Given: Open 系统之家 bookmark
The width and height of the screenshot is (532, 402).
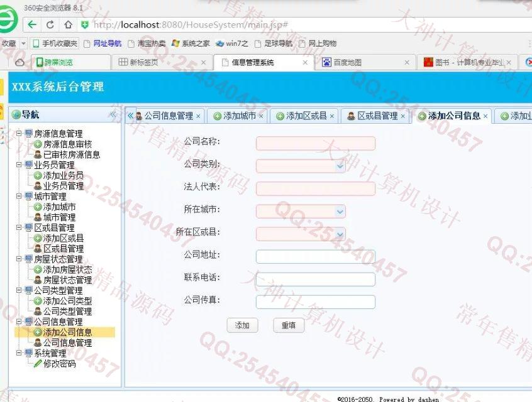Looking at the screenshot, I should coord(191,43).
